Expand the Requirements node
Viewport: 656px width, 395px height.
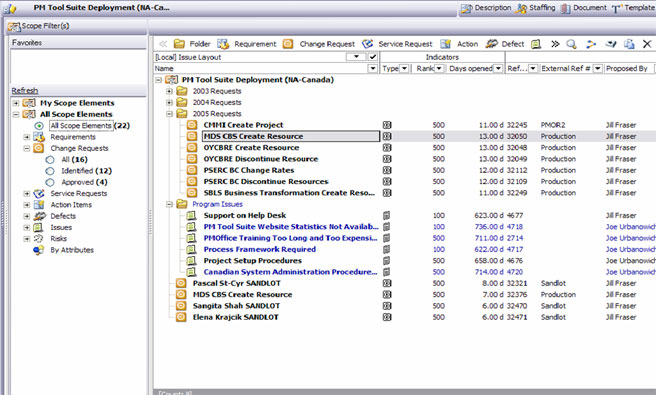pos(27,137)
